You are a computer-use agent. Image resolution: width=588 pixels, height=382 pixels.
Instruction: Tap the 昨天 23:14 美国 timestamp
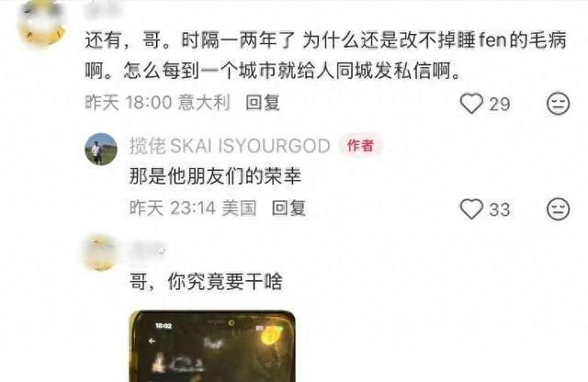[193, 208]
